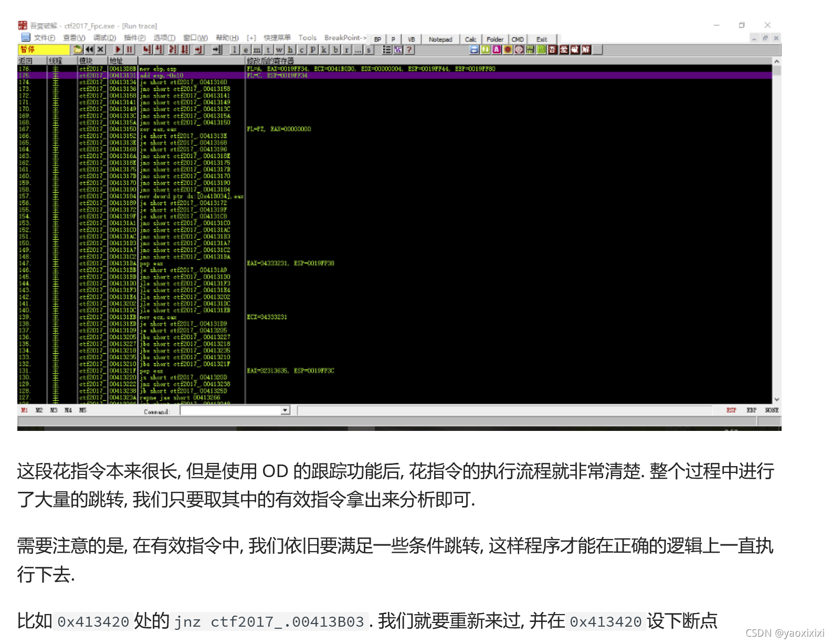Open the Threads window with the 't' button
The width and height of the screenshot is (832, 644).
(x=268, y=49)
